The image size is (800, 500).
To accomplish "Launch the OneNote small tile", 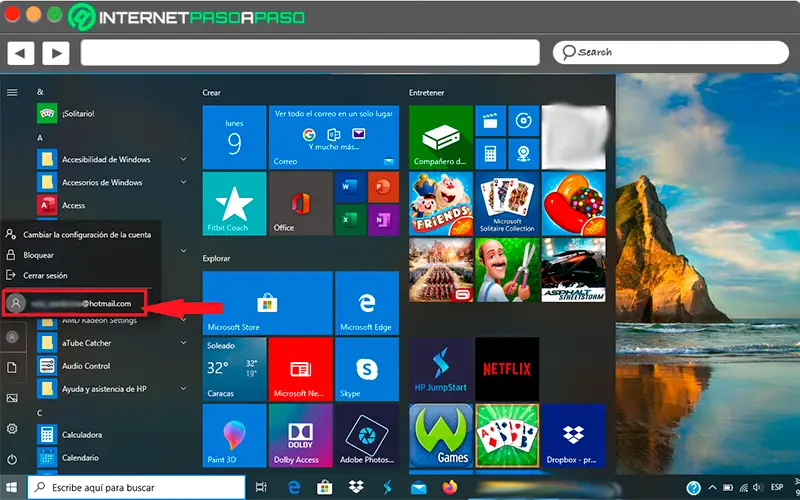I will (x=383, y=220).
